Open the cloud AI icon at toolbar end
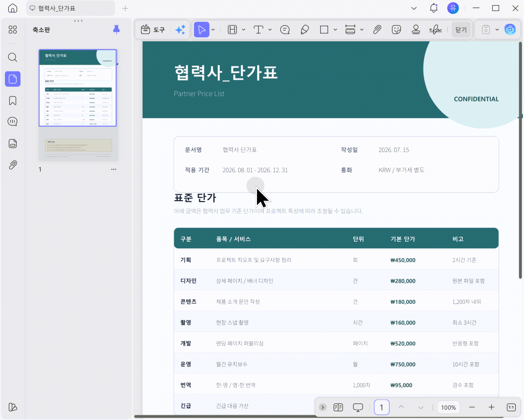This screenshot has height=420, width=524. point(510,30)
